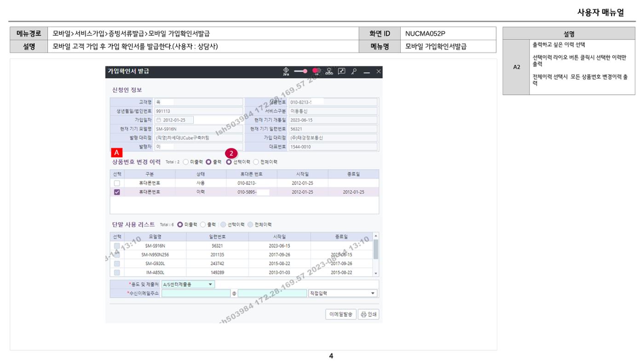This screenshot has height=362, width=644.
Task: Click the key-shaped icon in the title bar
Action: point(354,72)
